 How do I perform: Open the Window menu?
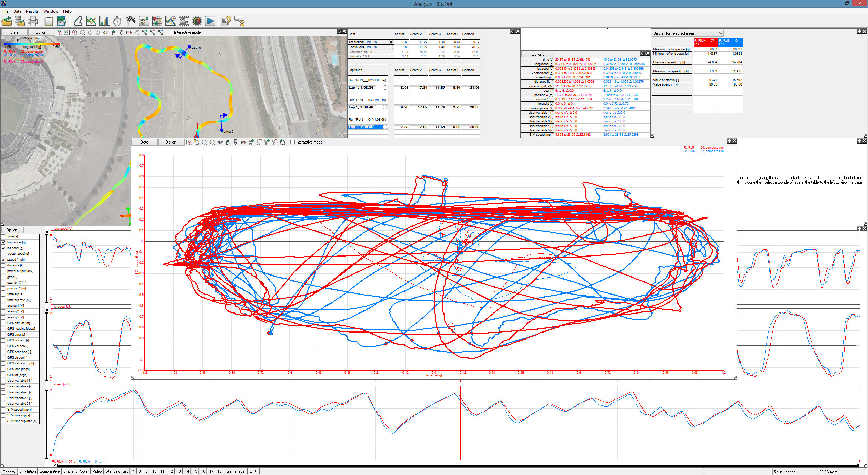click(x=51, y=11)
